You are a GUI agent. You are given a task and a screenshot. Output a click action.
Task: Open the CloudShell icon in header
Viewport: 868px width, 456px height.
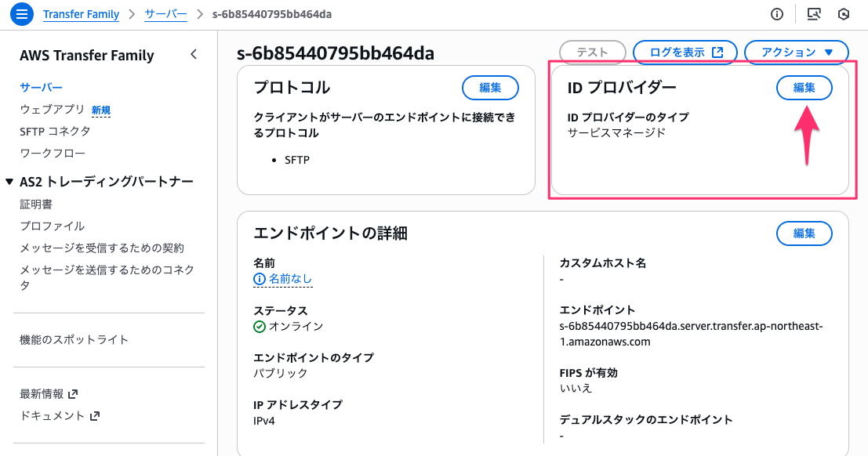pyautogui.click(x=814, y=14)
